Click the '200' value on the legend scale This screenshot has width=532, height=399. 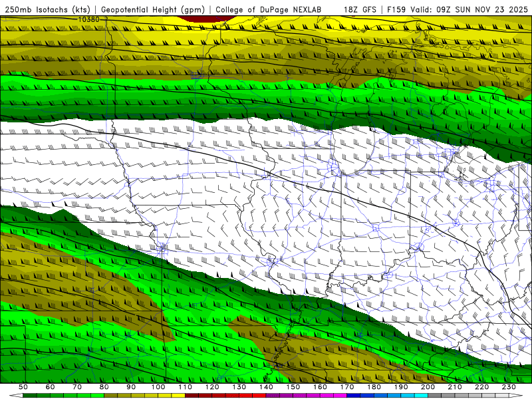click(x=428, y=387)
